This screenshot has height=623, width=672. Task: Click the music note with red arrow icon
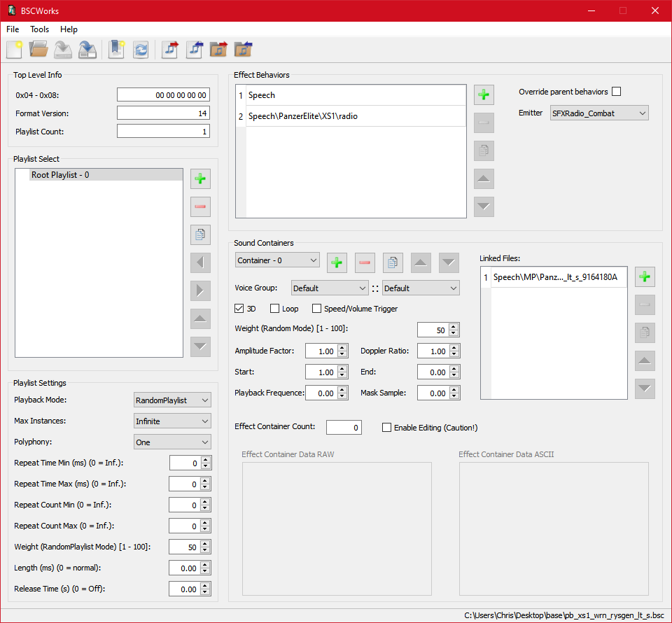(170, 50)
